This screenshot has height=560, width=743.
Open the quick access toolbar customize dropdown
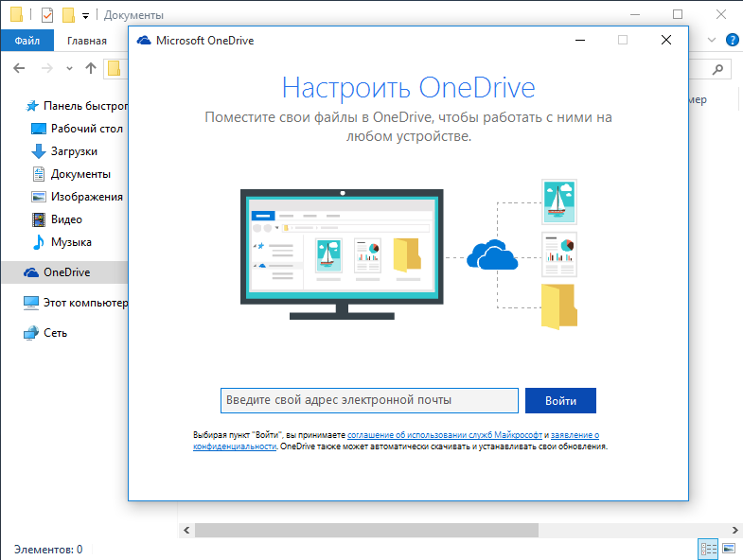point(85,16)
